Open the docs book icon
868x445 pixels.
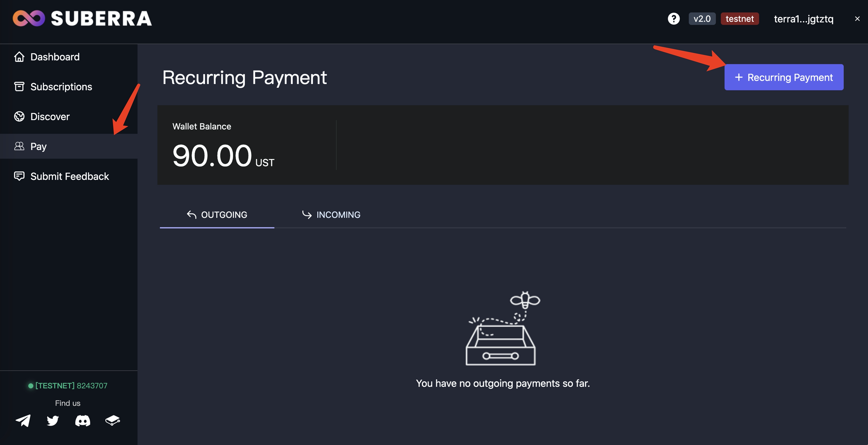click(x=113, y=420)
